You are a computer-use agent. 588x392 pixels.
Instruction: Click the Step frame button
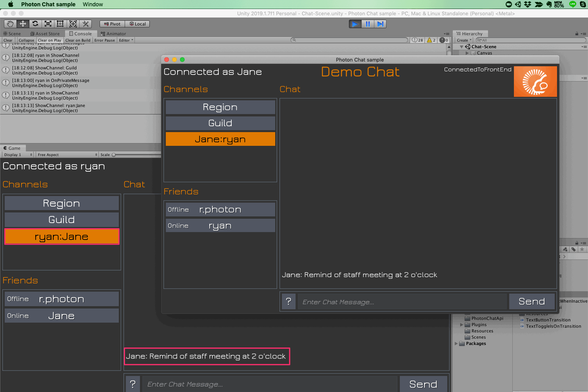pos(380,24)
